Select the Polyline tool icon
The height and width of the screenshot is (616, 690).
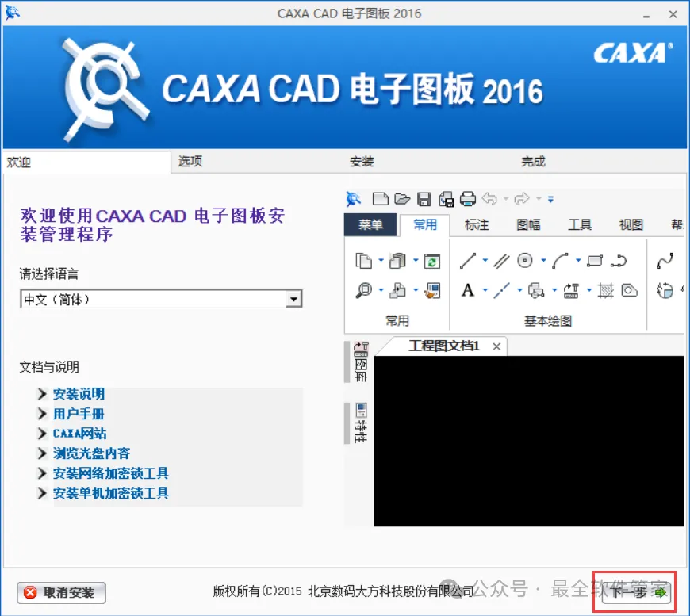tap(619, 261)
